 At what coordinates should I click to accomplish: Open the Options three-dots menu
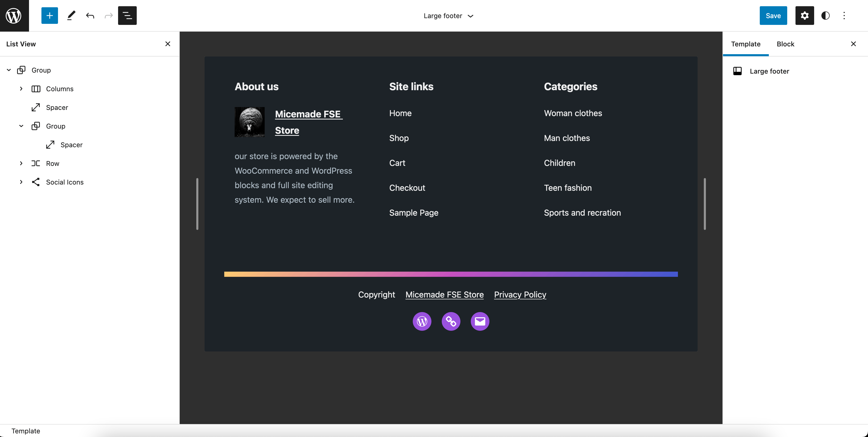click(844, 16)
